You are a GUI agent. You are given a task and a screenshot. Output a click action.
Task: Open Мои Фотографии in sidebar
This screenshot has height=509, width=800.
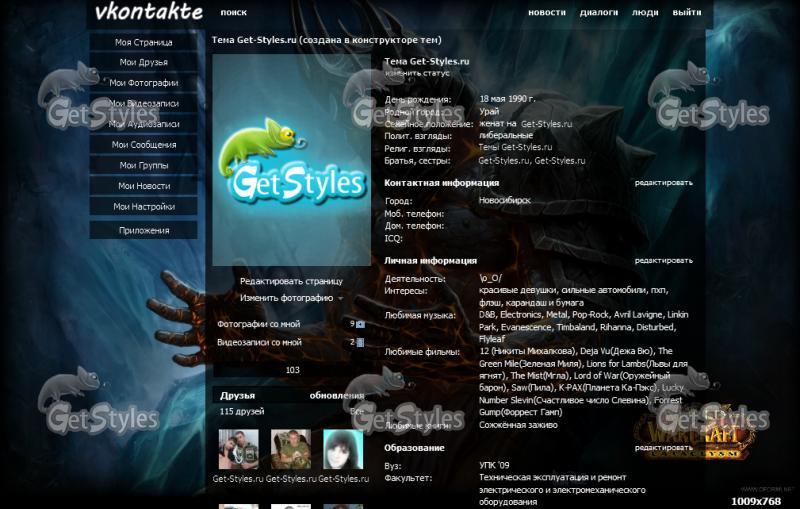(x=143, y=83)
